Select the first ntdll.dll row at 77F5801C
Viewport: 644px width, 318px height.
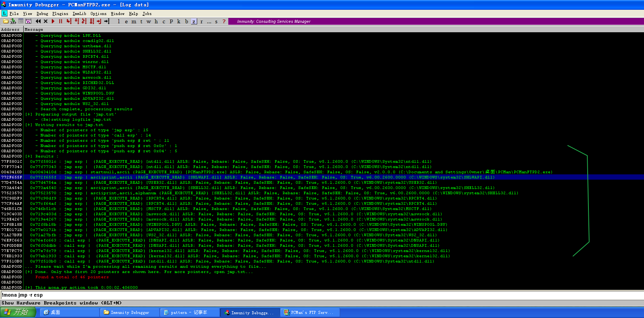[x=322, y=162]
